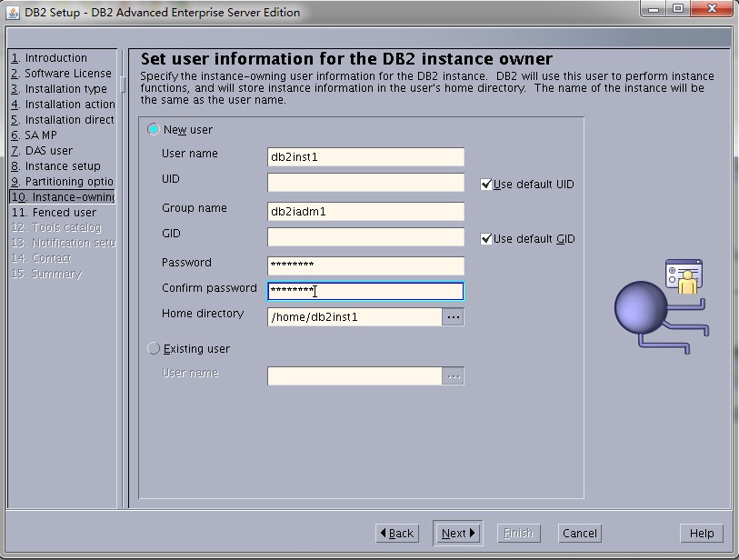Focus the Password field
Screen dimensions: 739x560
[365, 265]
